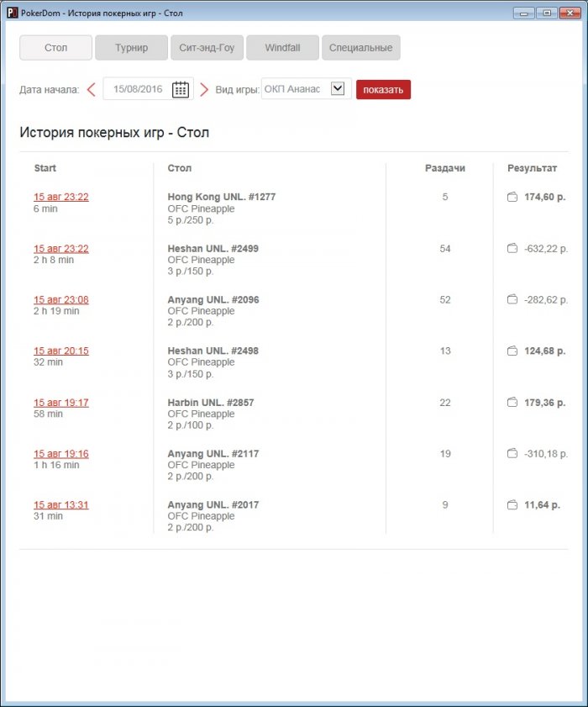Viewport: 588px width, 707px height.
Task: Click wallet icon next to -632,22 р.
Action: click(512, 248)
